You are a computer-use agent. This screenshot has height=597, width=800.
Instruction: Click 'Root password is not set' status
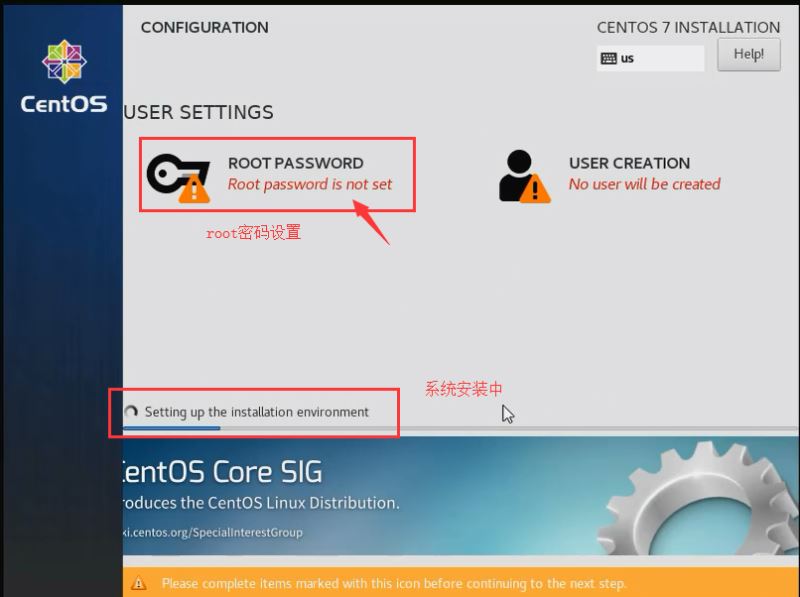click(310, 184)
